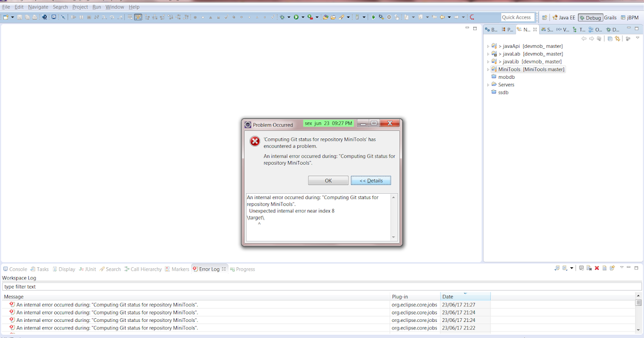Open the Delete Log icon in Error Log view
The height and width of the screenshot is (338, 644).
pos(597,268)
